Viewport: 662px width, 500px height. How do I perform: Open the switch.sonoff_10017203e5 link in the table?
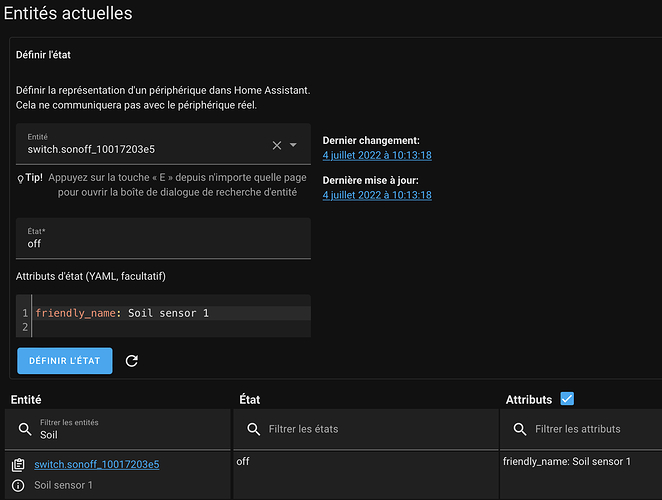97,465
